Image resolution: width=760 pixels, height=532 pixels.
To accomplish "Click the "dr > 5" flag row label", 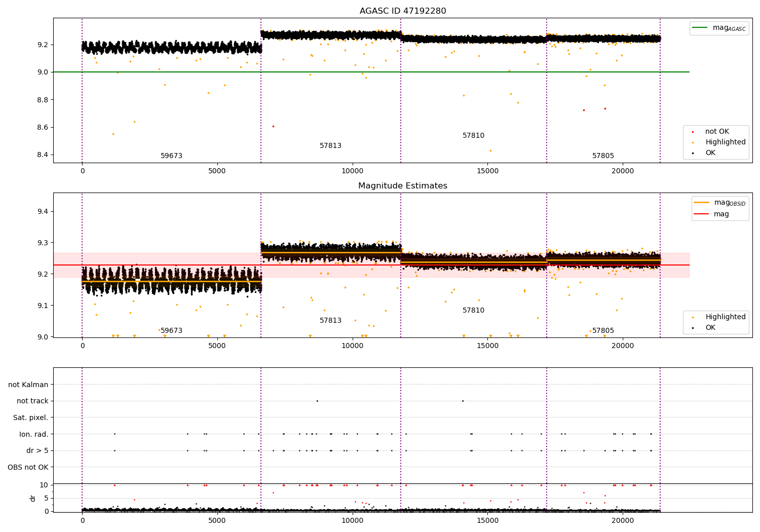I will (37, 451).
